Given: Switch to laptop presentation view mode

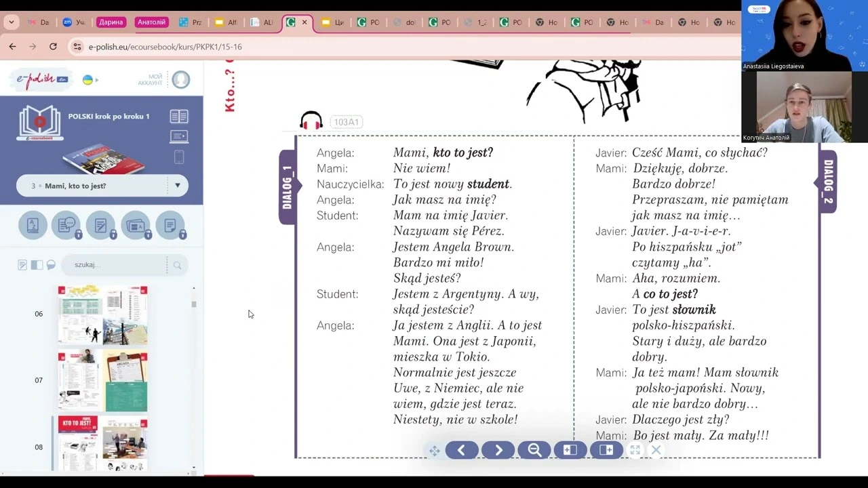Looking at the screenshot, I should (x=179, y=136).
